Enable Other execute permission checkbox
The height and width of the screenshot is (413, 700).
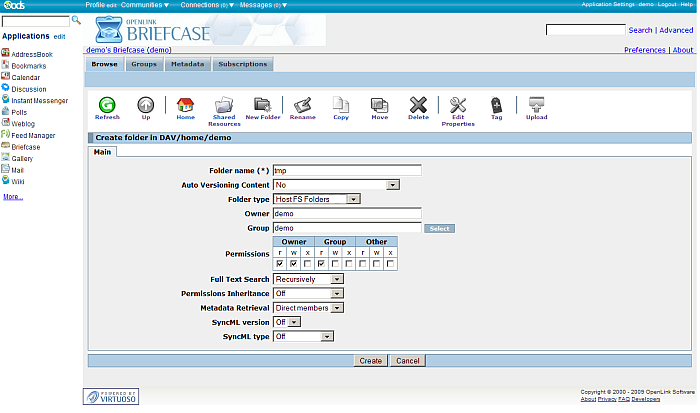(390, 263)
